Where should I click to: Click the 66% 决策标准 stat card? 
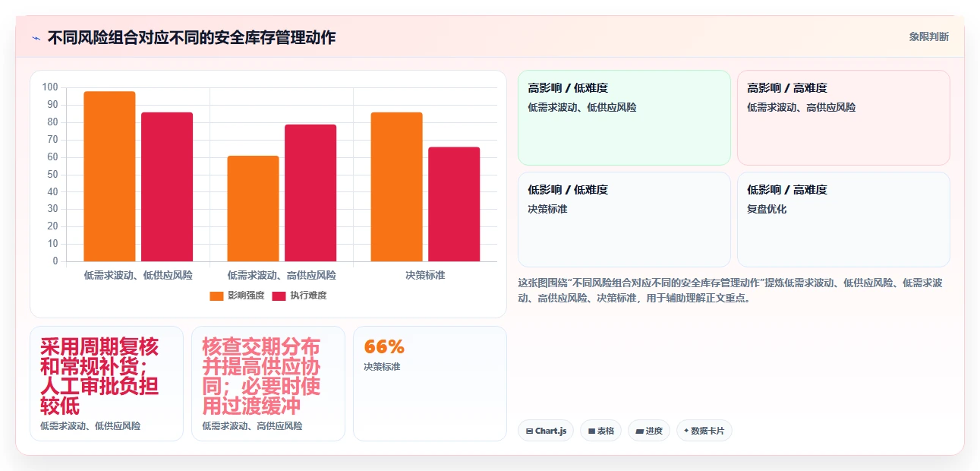tap(430, 384)
